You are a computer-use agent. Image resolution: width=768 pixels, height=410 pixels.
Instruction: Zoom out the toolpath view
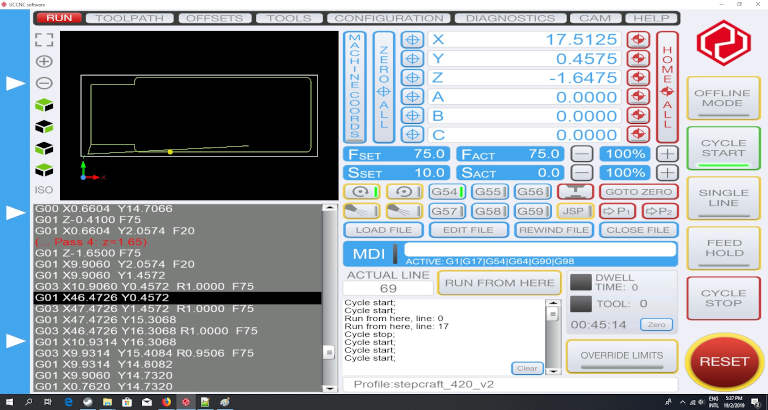(44, 83)
